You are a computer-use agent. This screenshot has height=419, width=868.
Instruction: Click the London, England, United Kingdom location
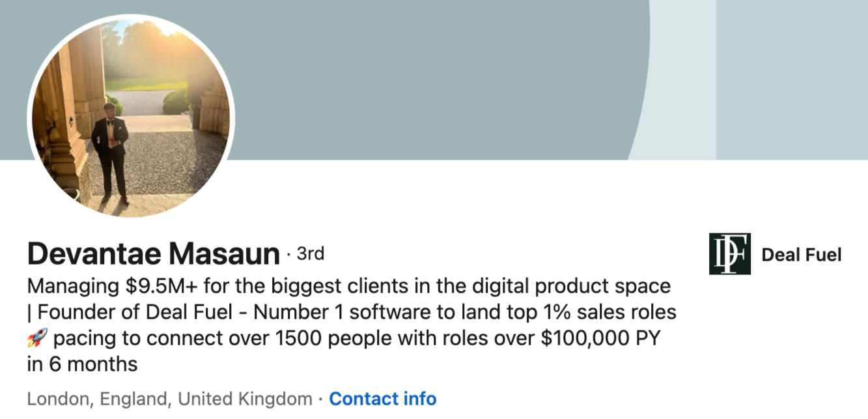click(x=169, y=398)
